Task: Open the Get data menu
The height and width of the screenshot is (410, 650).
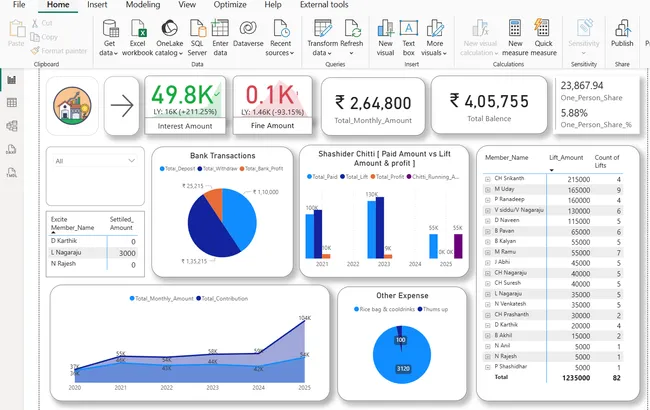Action: tap(109, 38)
